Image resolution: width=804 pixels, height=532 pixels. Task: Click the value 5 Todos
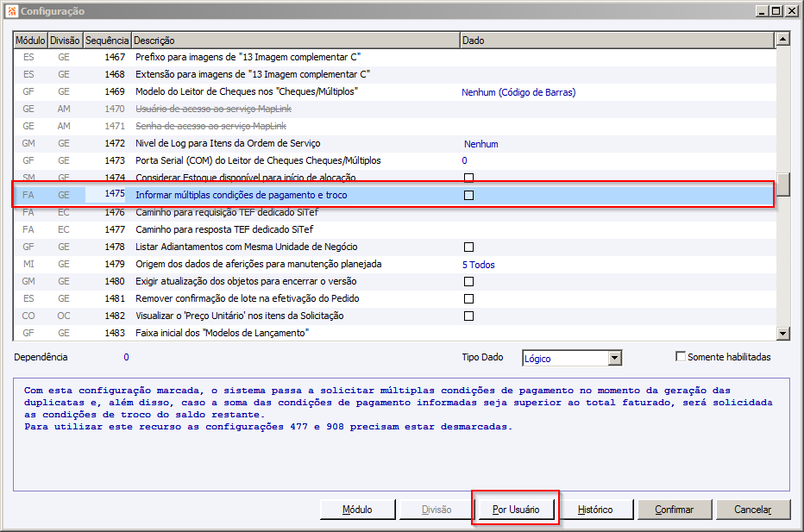[479, 265]
